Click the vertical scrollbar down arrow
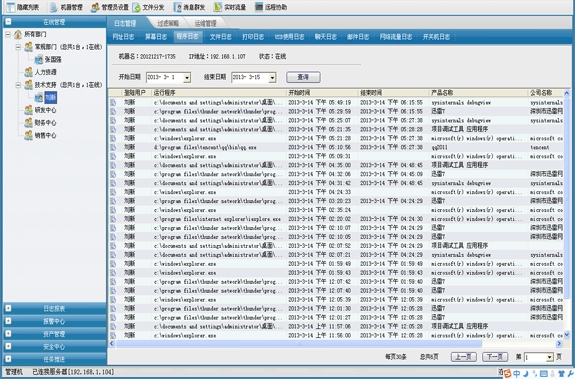This screenshot has height=379, width=575. point(567,334)
